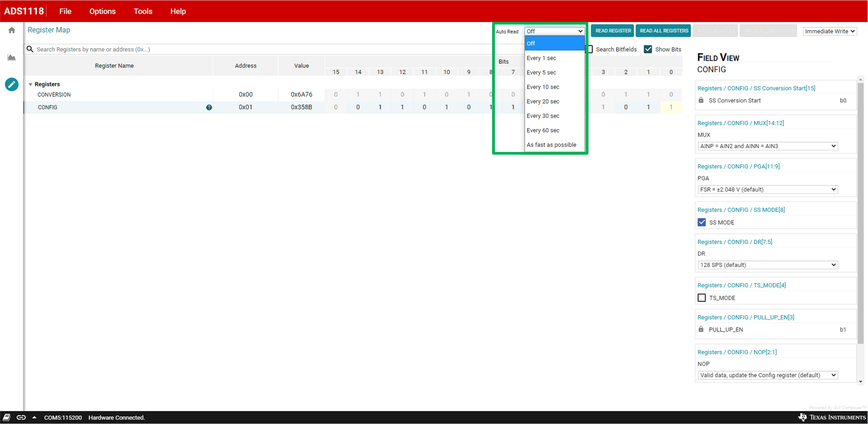Open the Tools menu
Image resolution: width=868 pixels, height=424 pixels.
tap(143, 11)
